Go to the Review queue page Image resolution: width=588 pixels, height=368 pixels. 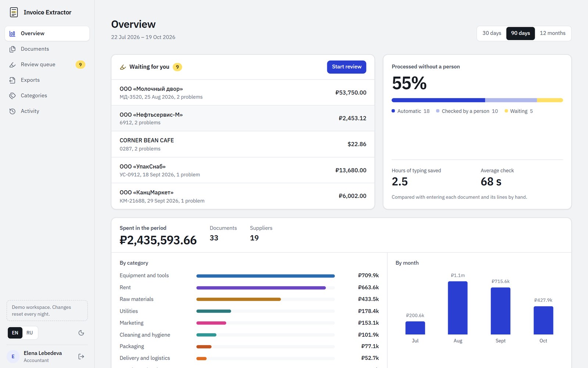pos(47,64)
